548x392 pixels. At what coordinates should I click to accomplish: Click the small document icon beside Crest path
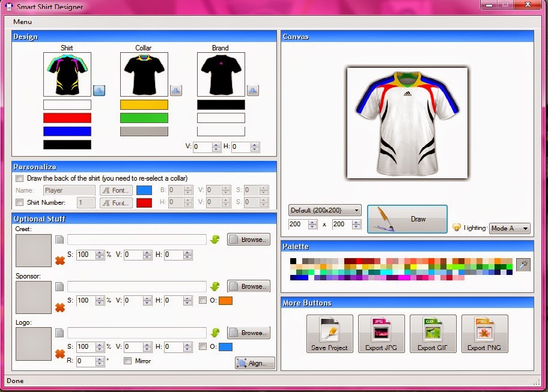[59, 240]
